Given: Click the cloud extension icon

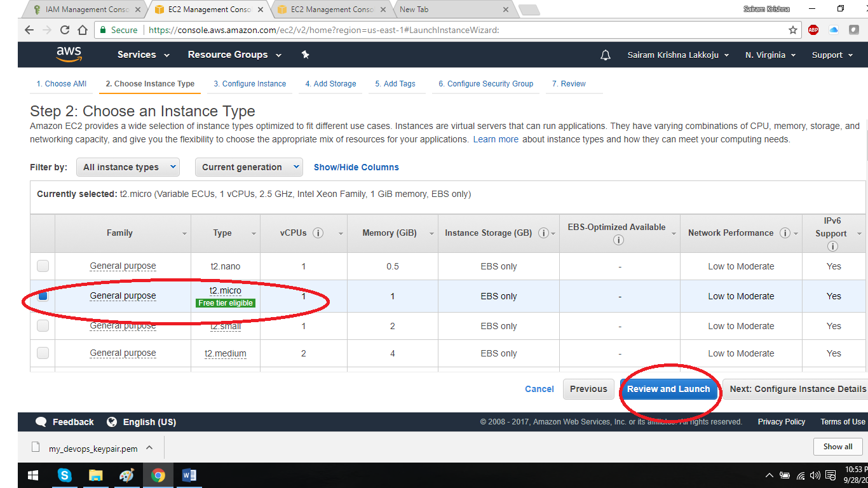Looking at the screenshot, I should tap(834, 30).
